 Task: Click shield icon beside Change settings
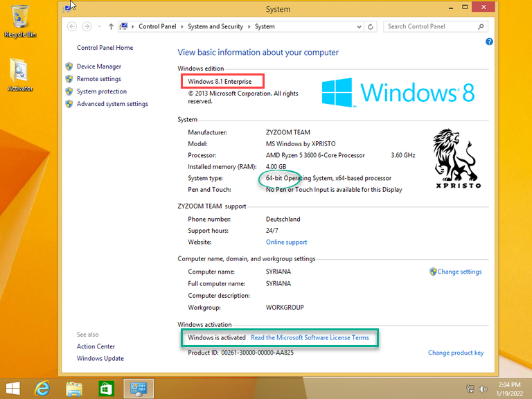[433, 272]
